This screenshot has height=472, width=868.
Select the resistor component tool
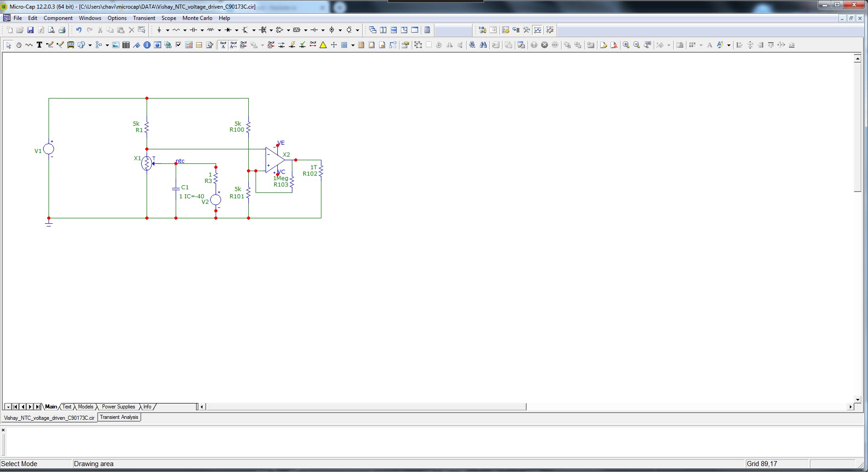click(176, 30)
